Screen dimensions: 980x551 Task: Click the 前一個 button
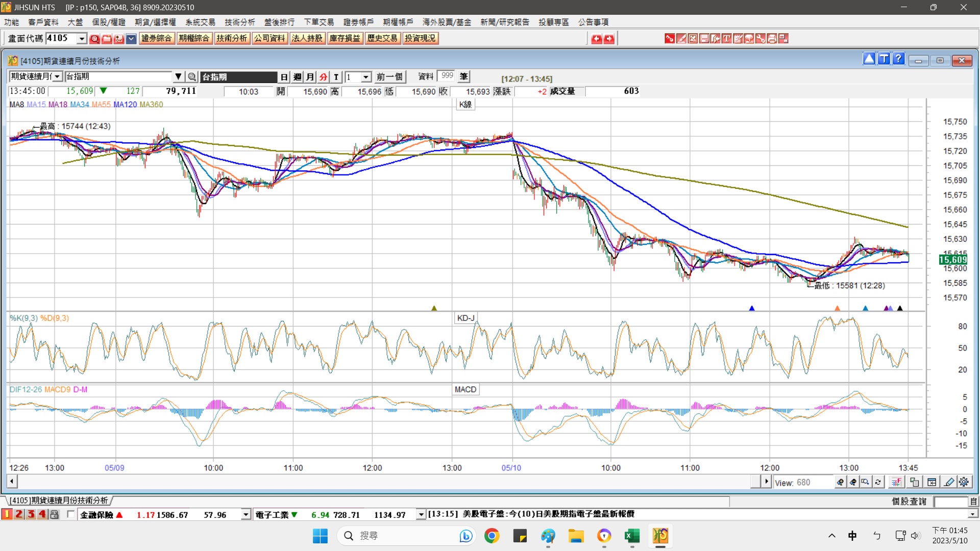pyautogui.click(x=389, y=77)
